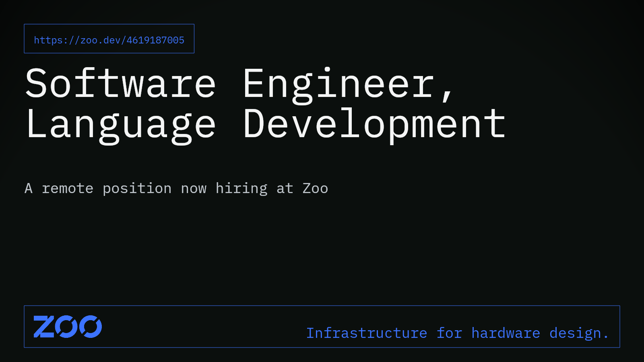Click the word remote in the subtitle
The image size is (644, 362).
68,188
